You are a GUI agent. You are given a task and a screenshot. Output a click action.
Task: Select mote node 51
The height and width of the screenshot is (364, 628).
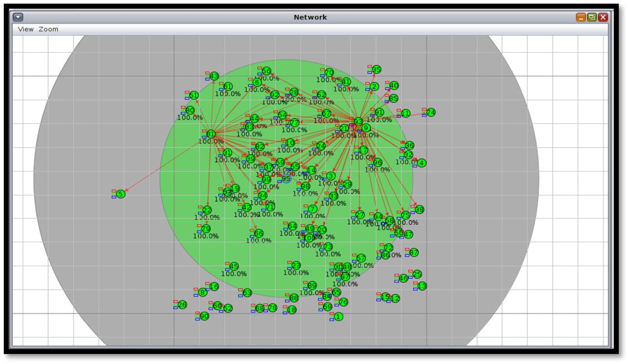click(x=194, y=95)
